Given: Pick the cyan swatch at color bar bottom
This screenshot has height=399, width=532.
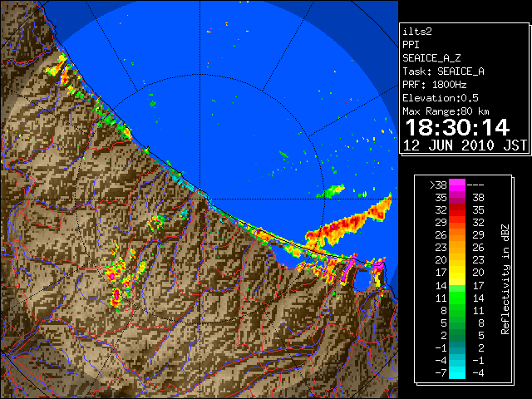Looking at the screenshot, I should tap(457, 373).
